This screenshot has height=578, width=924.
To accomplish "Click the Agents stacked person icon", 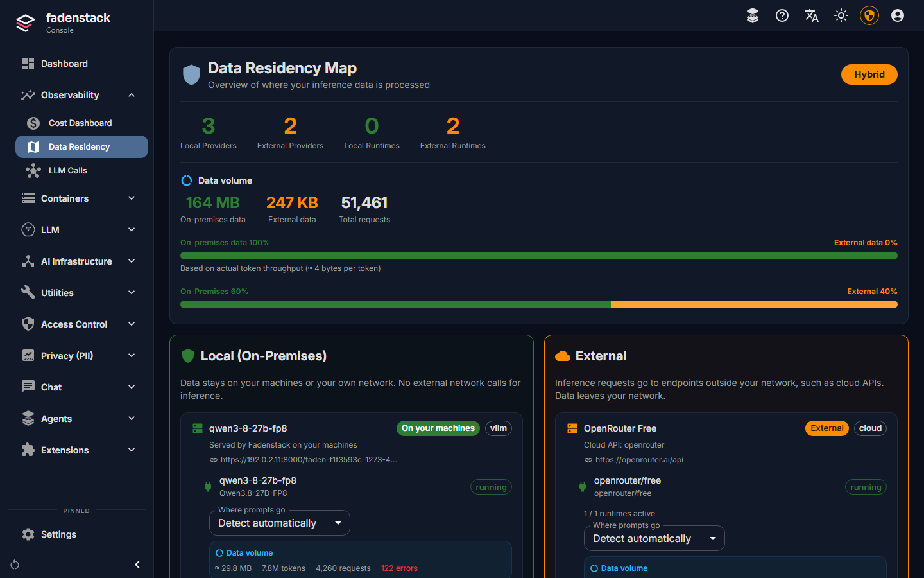I will point(28,419).
